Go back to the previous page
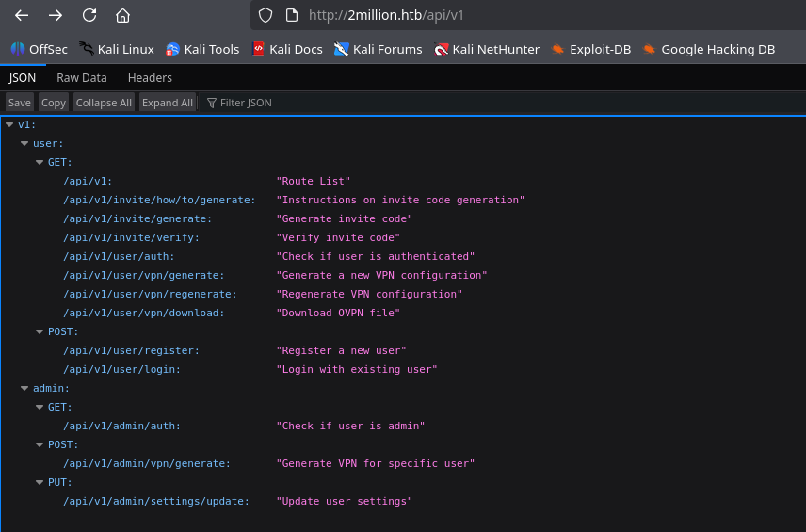This screenshot has width=806, height=532. pyautogui.click(x=22, y=15)
